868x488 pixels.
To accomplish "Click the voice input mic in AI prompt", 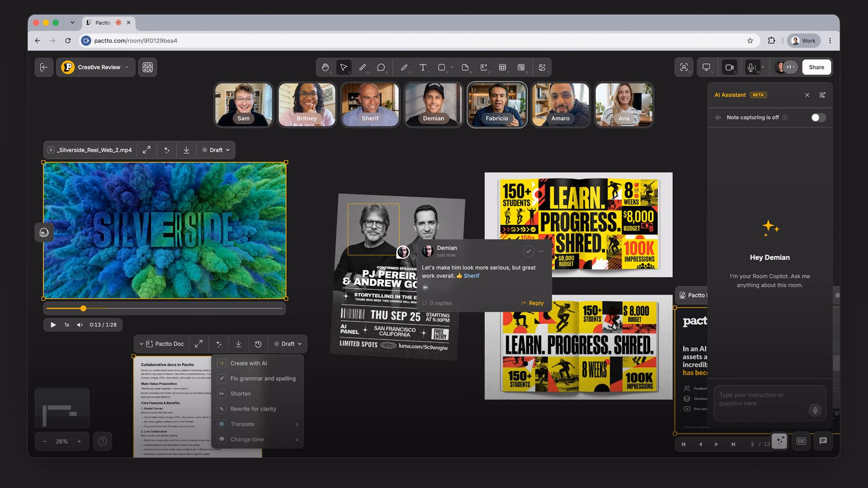I will point(815,410).
